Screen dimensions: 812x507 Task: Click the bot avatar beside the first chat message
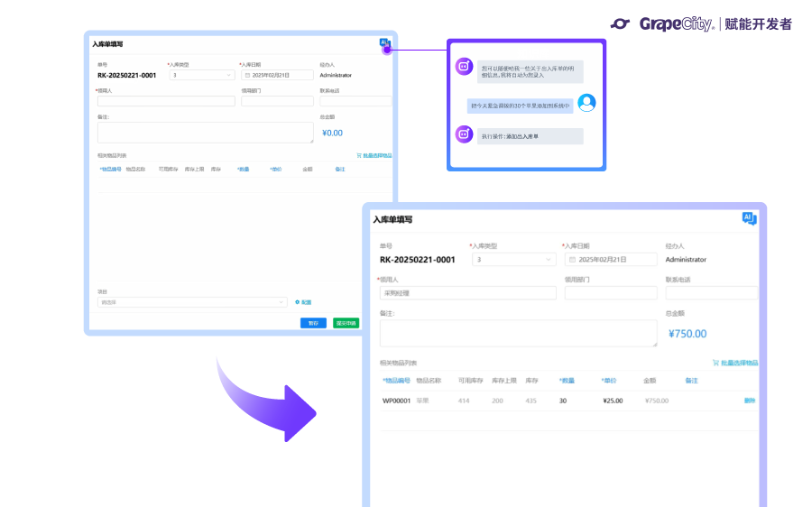click(464, 66)
